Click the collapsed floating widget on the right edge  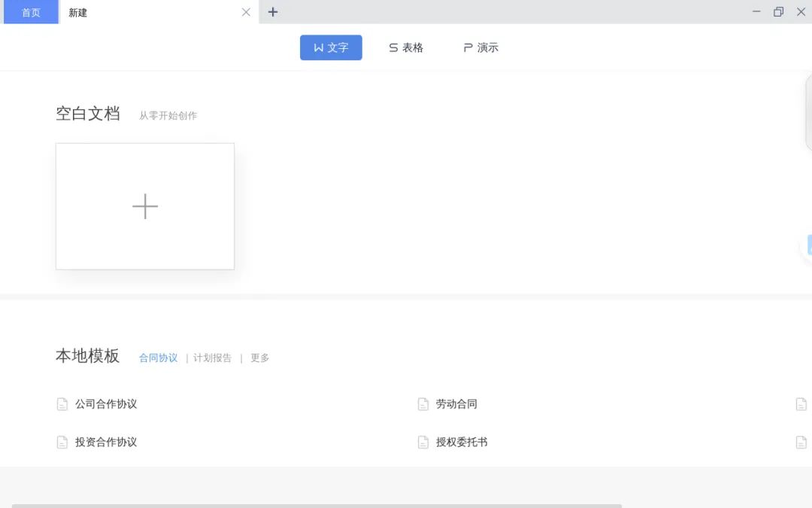(809, 245)
